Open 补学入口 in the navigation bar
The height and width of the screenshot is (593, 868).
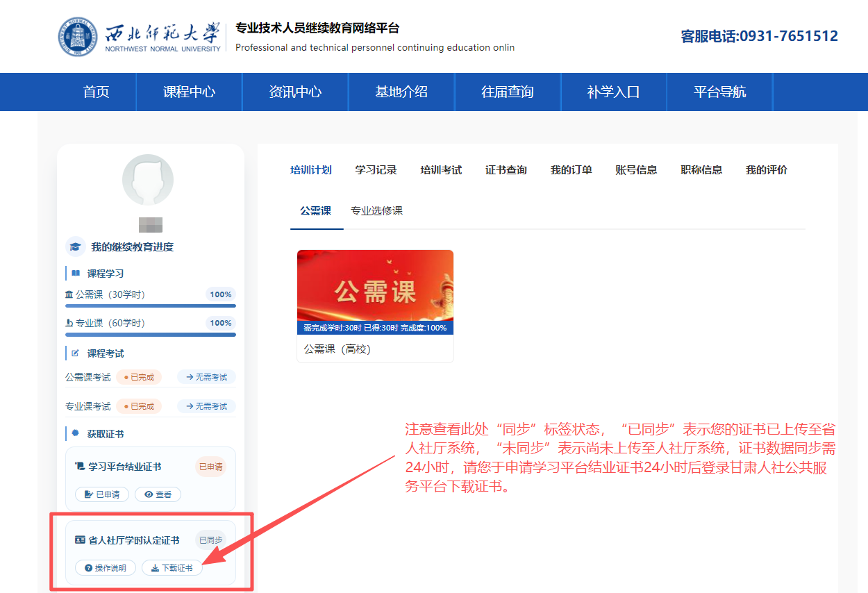613,92
